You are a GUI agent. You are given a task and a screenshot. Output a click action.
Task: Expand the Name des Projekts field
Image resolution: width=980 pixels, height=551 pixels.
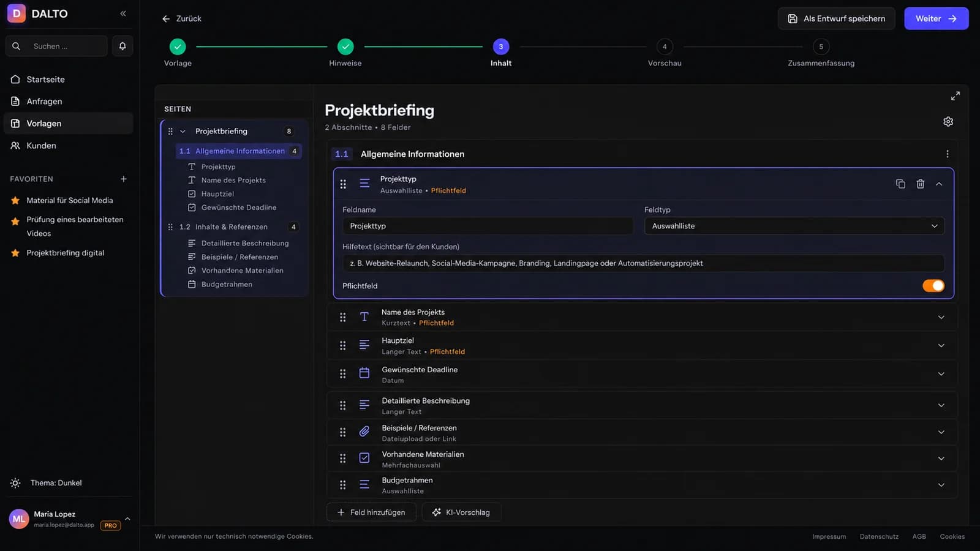941,317
